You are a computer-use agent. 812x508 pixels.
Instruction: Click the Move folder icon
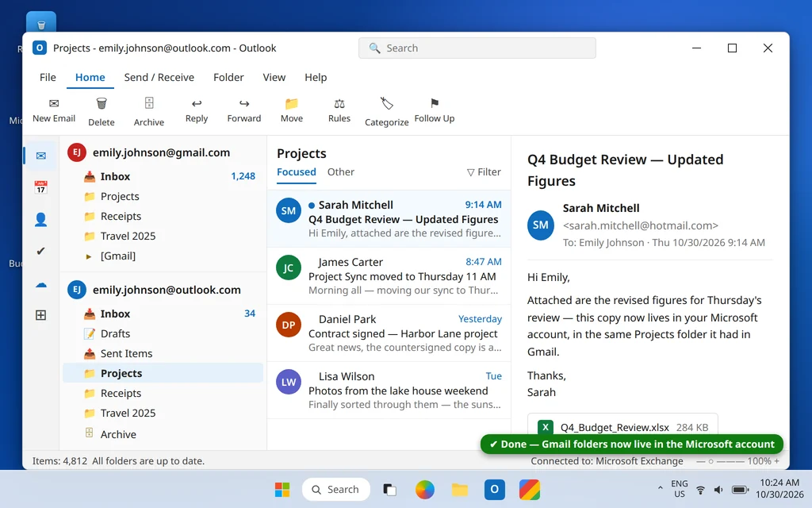[292, 103]
